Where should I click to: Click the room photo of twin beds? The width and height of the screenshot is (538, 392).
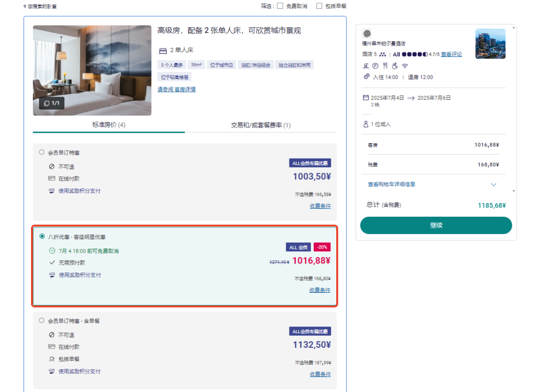coord(92,70)
